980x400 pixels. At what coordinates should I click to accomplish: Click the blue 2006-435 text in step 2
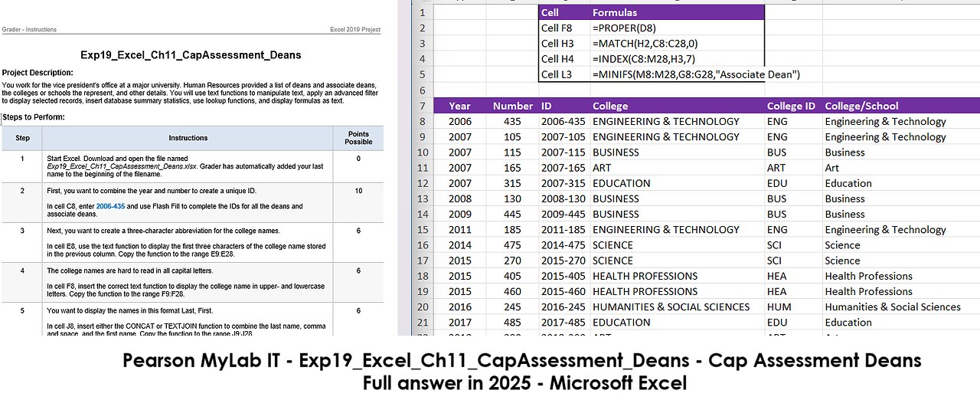point(110,207)
